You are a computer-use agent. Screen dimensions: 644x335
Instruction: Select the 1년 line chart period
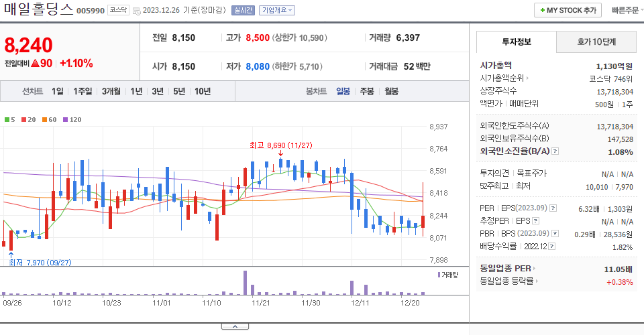click(x=136, y=91)
